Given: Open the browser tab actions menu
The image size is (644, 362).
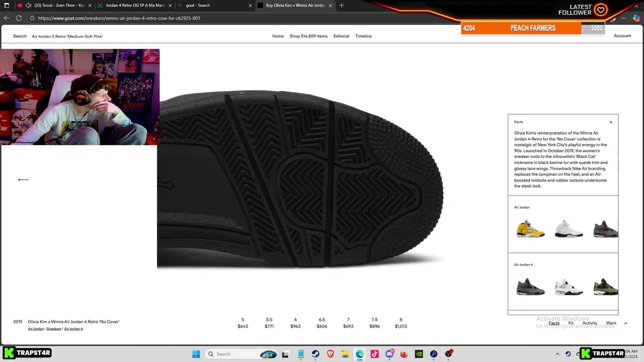Looking at the screenshot, I should pyautogui.click(x=7, y=6).
